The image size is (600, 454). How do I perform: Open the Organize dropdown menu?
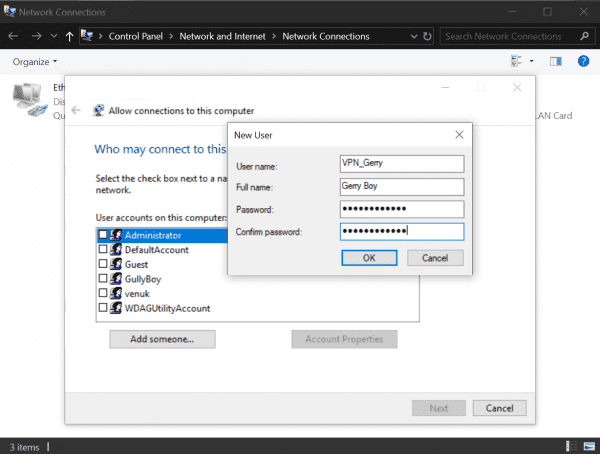point(35,62)
